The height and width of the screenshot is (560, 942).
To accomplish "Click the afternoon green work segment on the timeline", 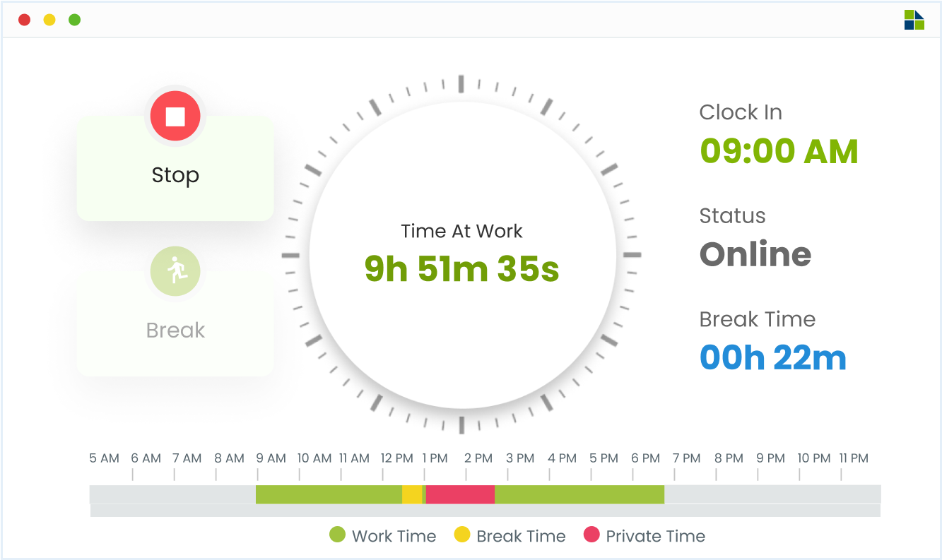I will click(x=579, y=494).
